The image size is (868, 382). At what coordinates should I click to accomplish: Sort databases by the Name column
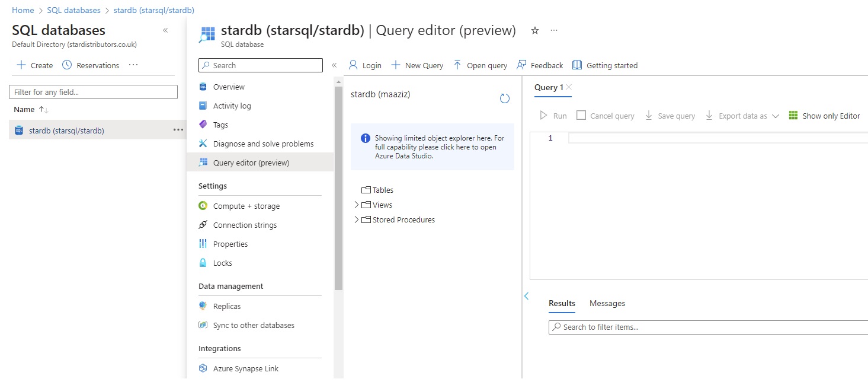tap(31, 109)
